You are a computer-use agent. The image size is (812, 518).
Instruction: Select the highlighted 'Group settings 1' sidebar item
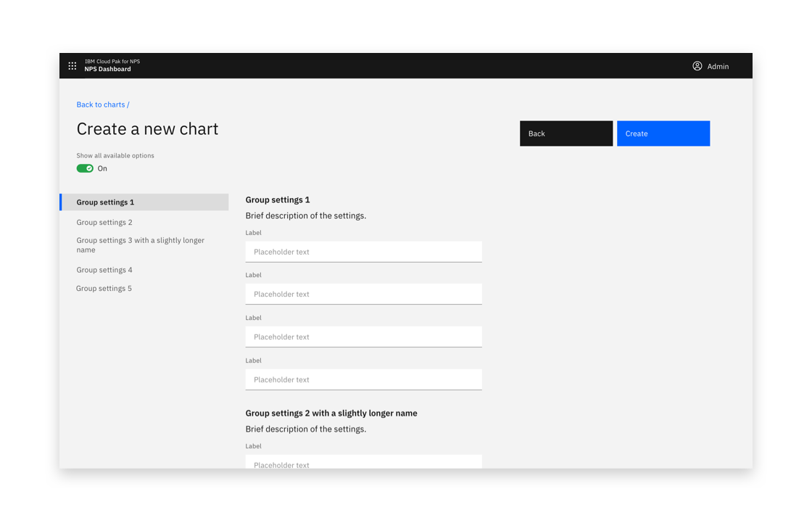coord(108,202)
